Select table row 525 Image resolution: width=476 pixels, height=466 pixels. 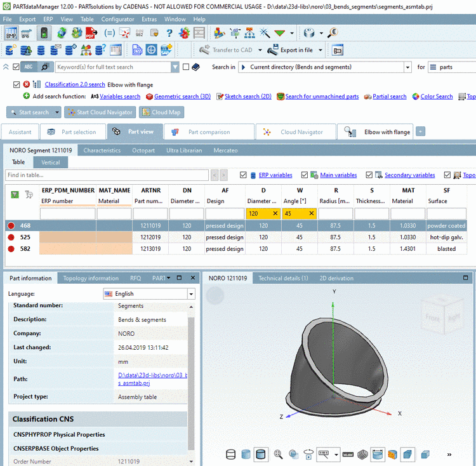pos(236,237)
